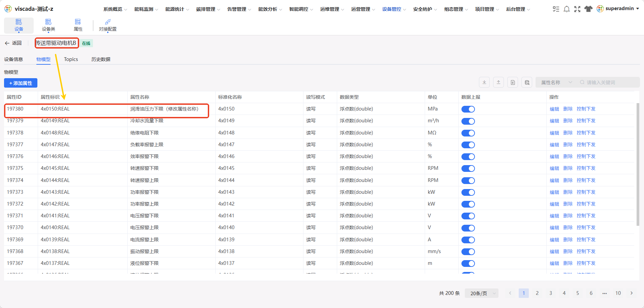Expand the 碳排管理 menu
Screen dimensions: 644x308
coord(208,9)
